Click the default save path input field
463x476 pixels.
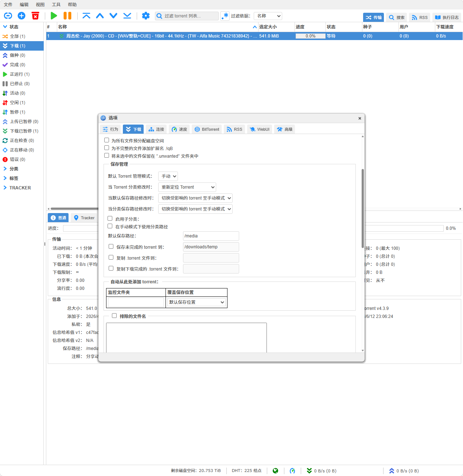click(x=211, y=236)
